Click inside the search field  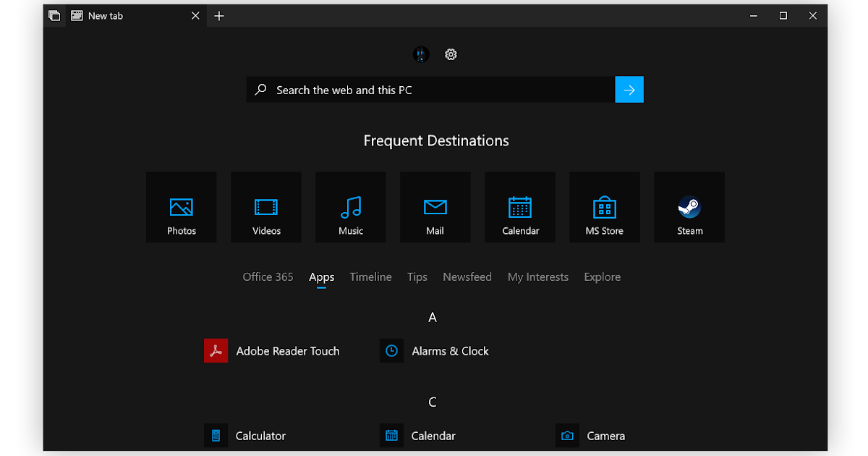[434, 89]
